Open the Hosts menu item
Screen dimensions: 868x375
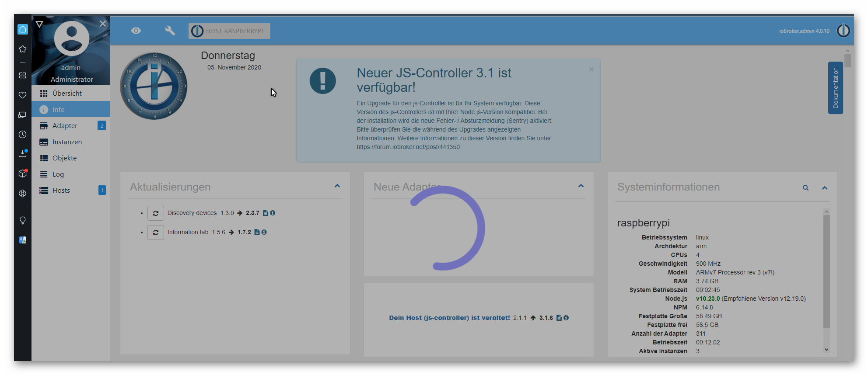71,190
